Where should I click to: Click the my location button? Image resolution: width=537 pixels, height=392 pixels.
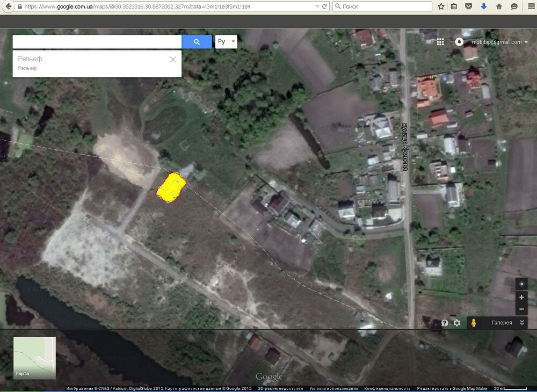(521, 284)
